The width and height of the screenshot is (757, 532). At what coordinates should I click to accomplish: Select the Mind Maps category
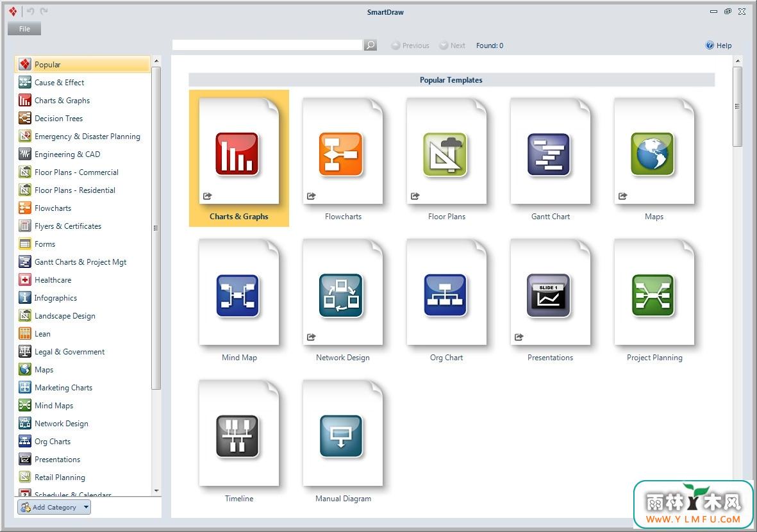point(83,406)
